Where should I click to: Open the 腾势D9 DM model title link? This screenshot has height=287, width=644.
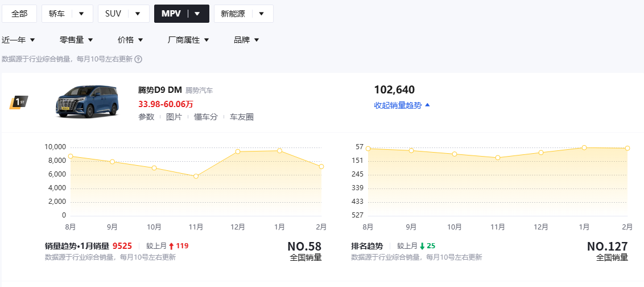(160, 90)
